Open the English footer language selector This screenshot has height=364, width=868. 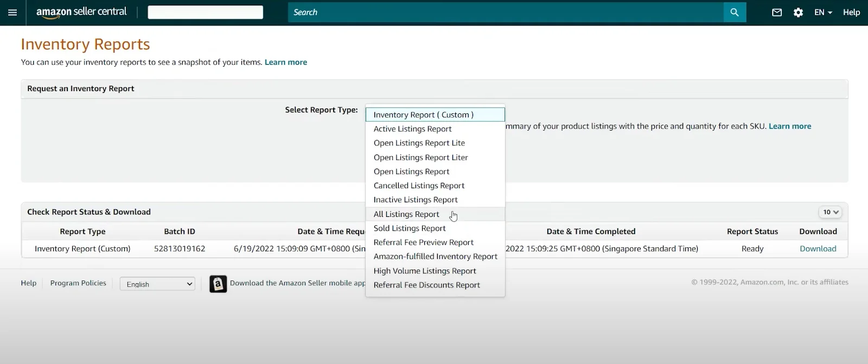point(157,284)
